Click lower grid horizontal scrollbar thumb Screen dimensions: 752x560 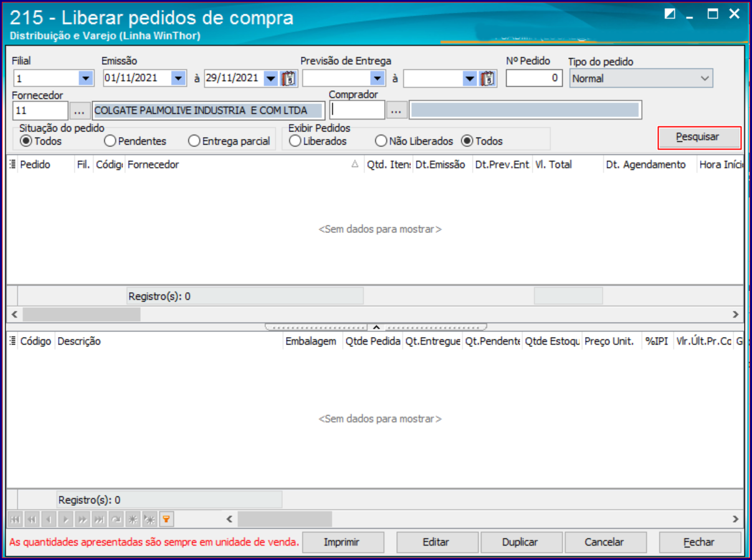[x=285, y=518]
